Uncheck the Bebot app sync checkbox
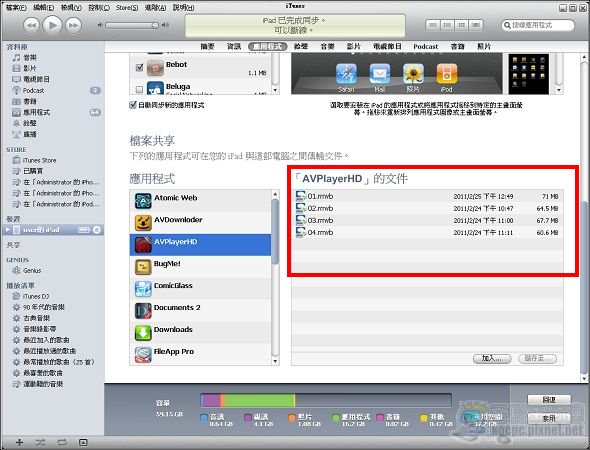 pos(139,67)
